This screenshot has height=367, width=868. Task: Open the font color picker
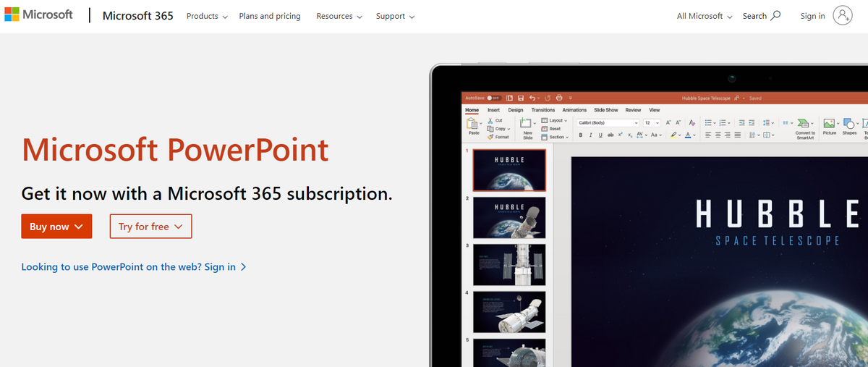click(690, 135)
